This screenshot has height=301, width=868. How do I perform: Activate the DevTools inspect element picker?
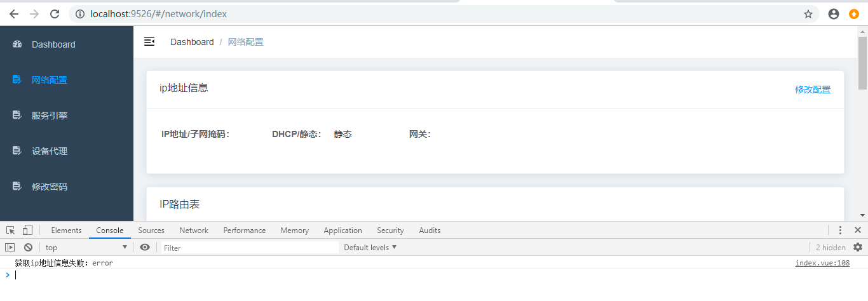pyautogui.click(x=11, y=230)
